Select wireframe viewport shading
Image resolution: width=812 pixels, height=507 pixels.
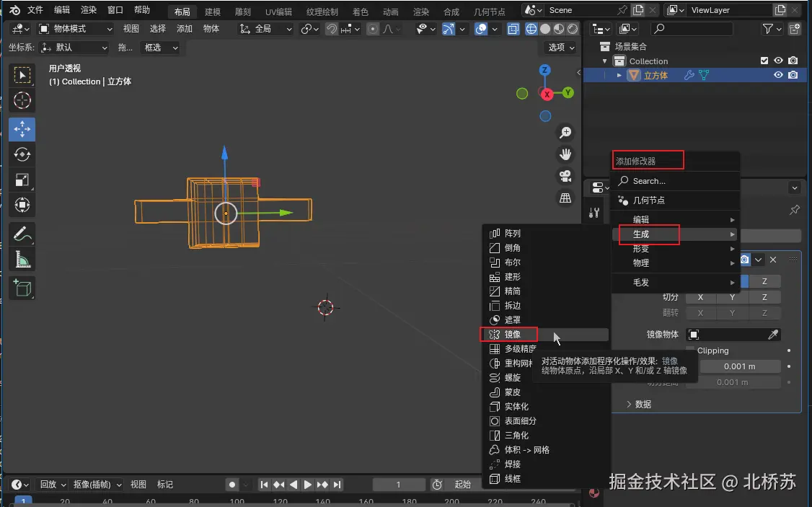(531, 29)
